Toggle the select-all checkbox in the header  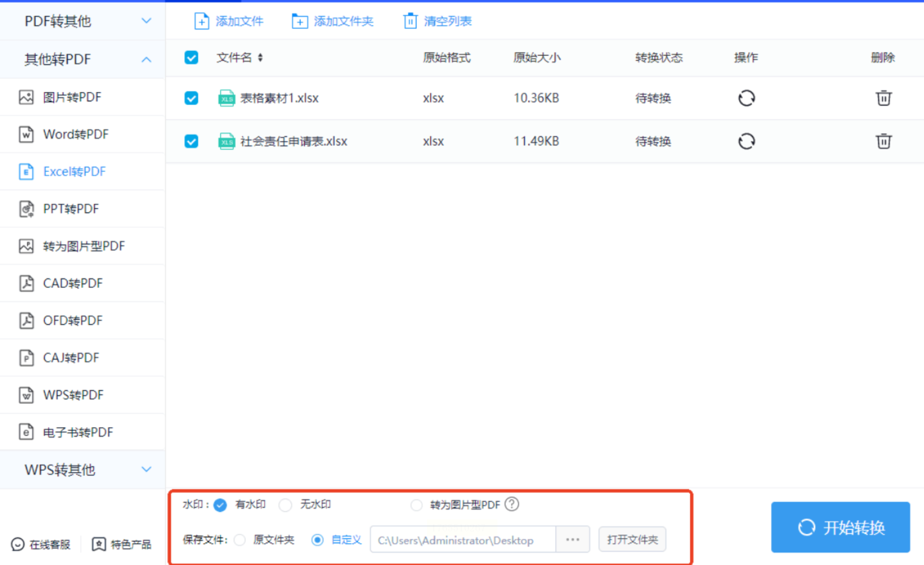(x=191, y=57)
